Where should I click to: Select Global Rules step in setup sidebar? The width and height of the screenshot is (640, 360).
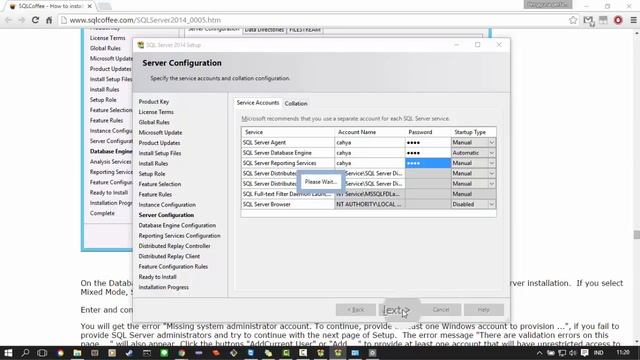coord(154,122)
